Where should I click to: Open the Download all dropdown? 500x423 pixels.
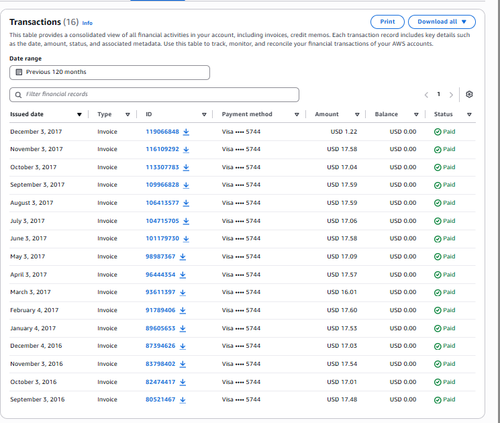442,22
